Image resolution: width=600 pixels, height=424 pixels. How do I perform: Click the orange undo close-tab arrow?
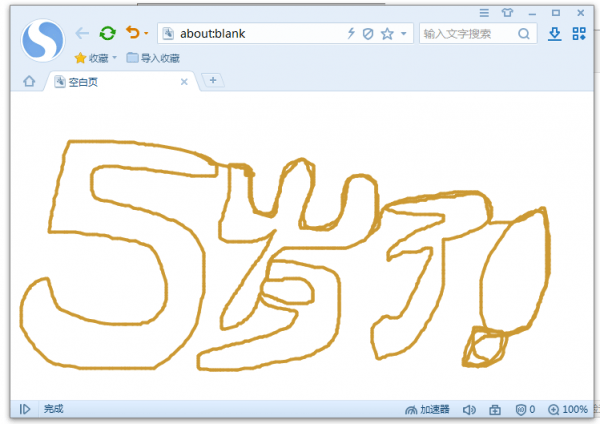click(x=132, y=33)
